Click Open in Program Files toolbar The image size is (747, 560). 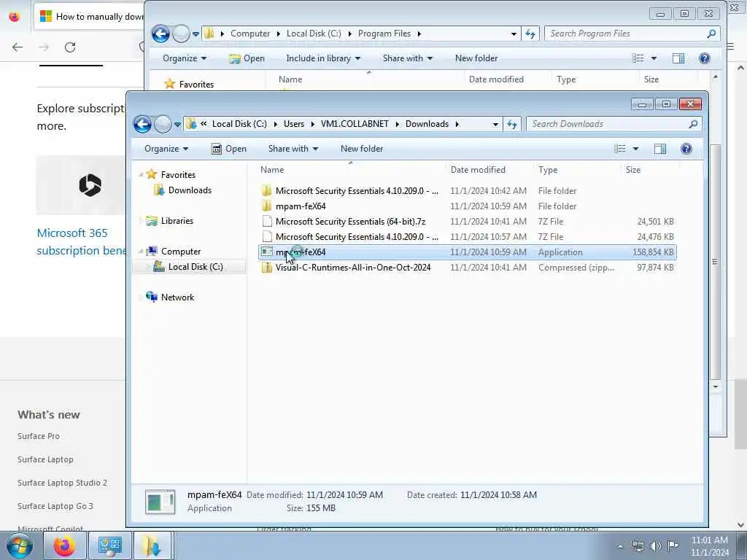[247, 58]
